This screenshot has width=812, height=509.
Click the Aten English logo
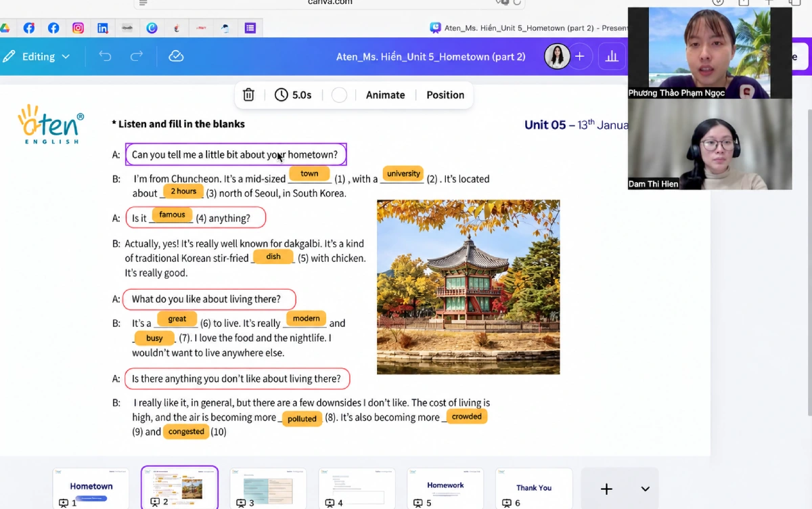[51, 124]
